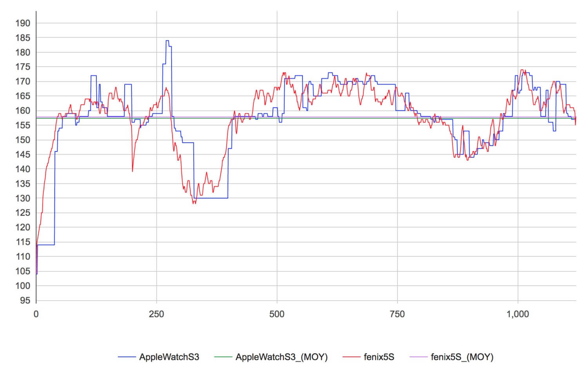Toggle the AppleWatchS3_(MOY) legend entry
The height and width of the screenshot is (377, 588).
point(271,357)
